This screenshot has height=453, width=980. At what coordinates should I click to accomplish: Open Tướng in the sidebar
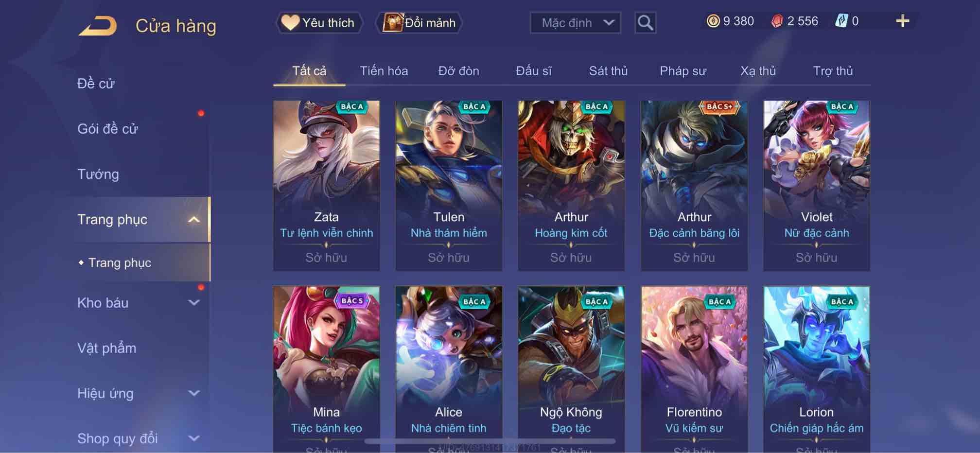98,174
